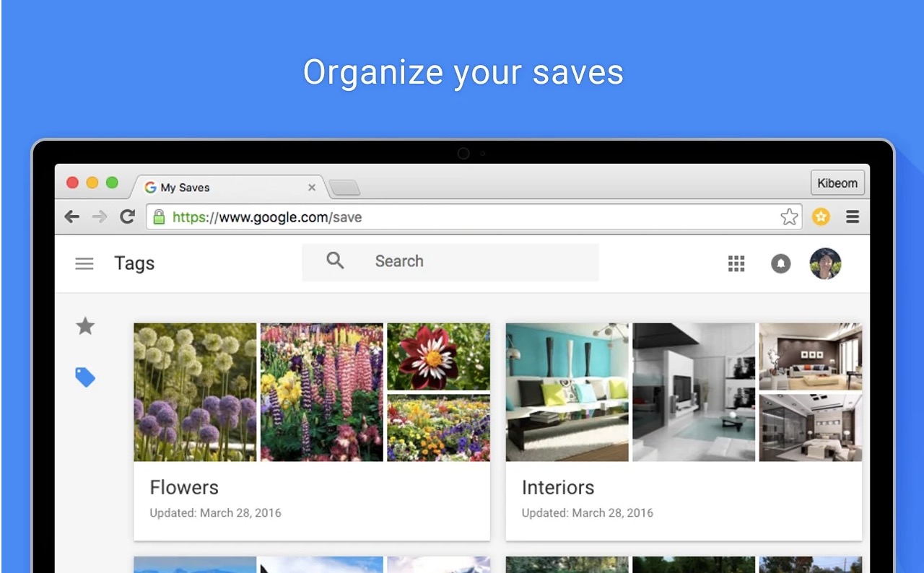Open the notifications bell icon
The image size is (924, 573).
pyautogui.click(x=780, y=264)
